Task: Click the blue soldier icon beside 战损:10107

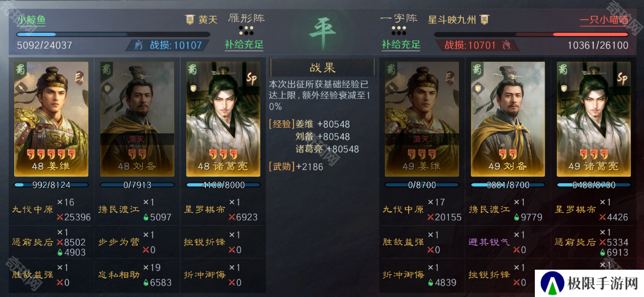Action: click(x=139, y=45)
